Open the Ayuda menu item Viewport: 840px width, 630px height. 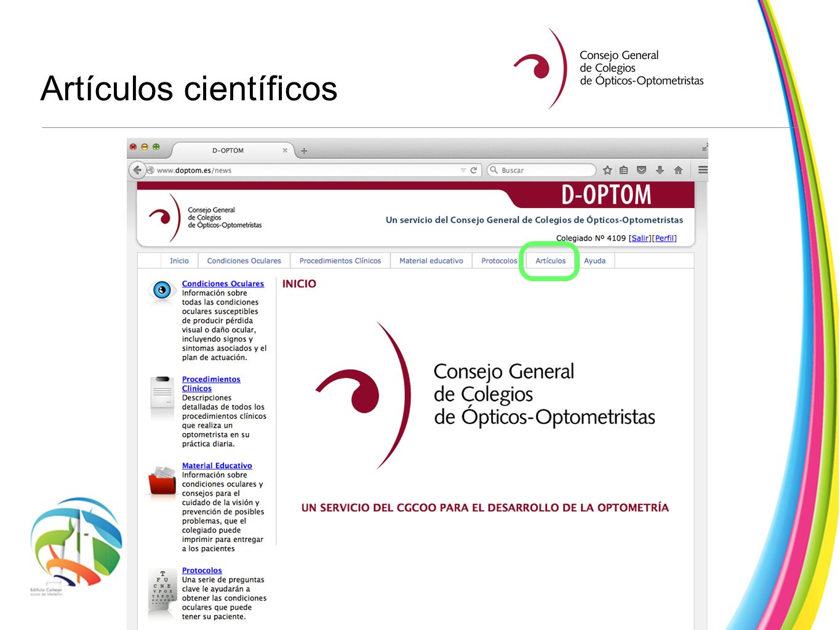pyautogui.click(x=595, y=261)
